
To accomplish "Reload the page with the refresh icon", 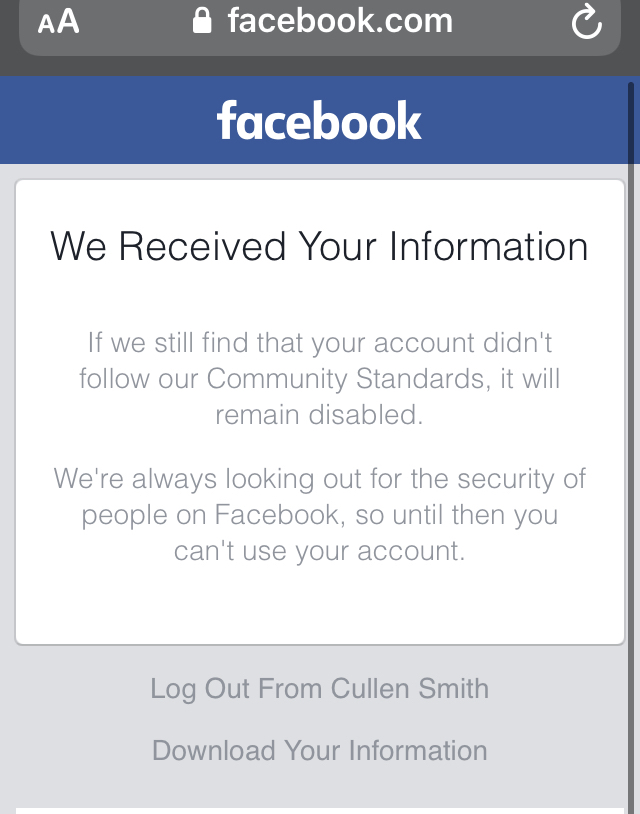I will (587, 21).
